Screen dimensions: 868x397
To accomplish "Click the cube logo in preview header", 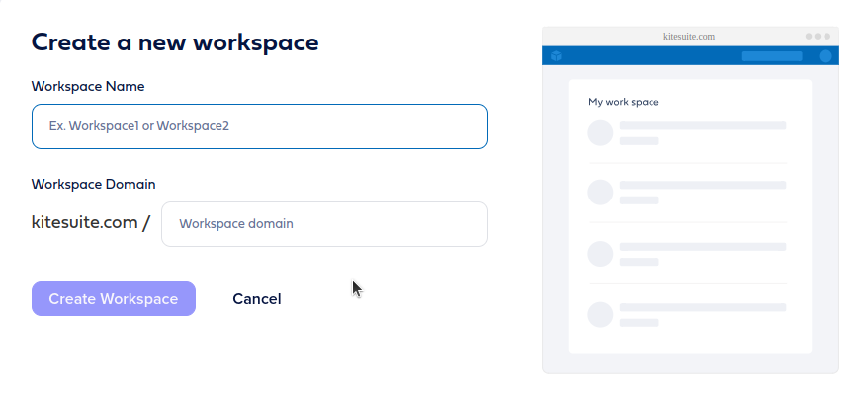I will [x=556, y=56].
